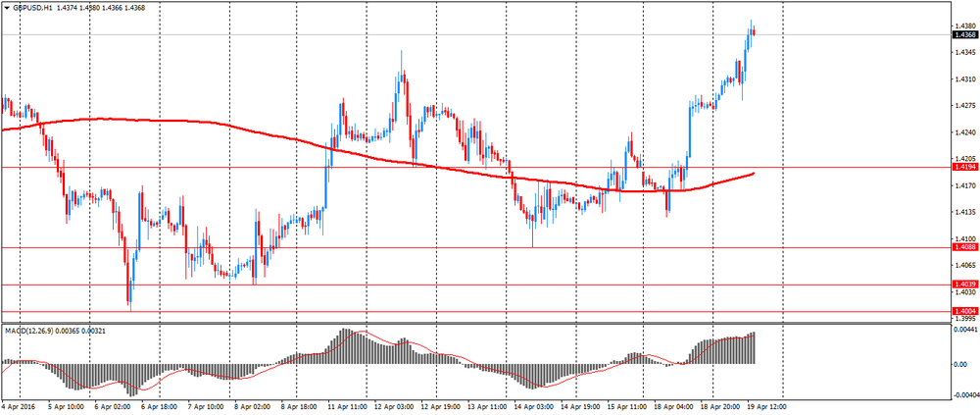The width and height of the screenshot is (980, 415).
Task: Click the 1.4205 price axis value
Action: pyautogui.click(x=963, y=159)
